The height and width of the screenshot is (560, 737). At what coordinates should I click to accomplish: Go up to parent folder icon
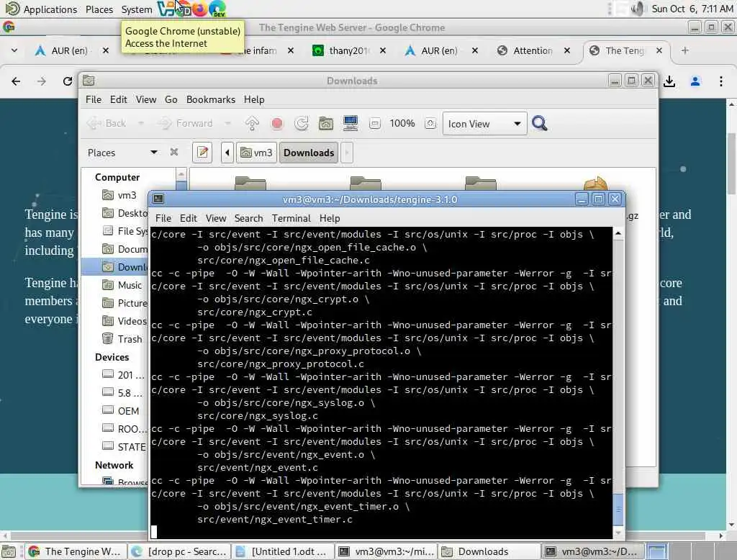click(252, 124)
